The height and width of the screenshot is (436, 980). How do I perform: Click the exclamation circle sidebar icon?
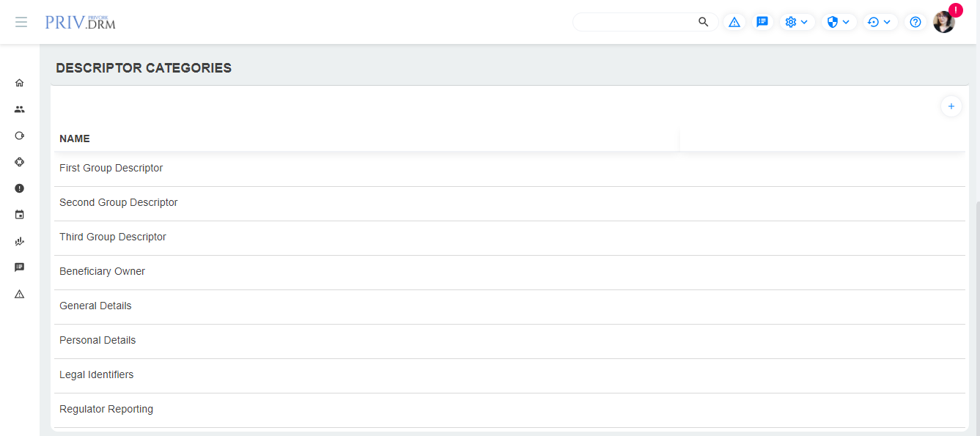click(20, 188)
